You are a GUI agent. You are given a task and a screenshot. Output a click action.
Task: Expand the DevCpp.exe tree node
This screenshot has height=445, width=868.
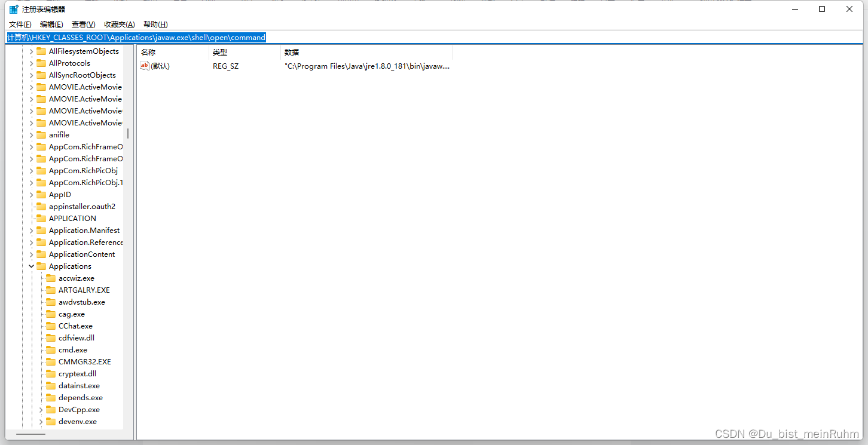click(40, 409)
